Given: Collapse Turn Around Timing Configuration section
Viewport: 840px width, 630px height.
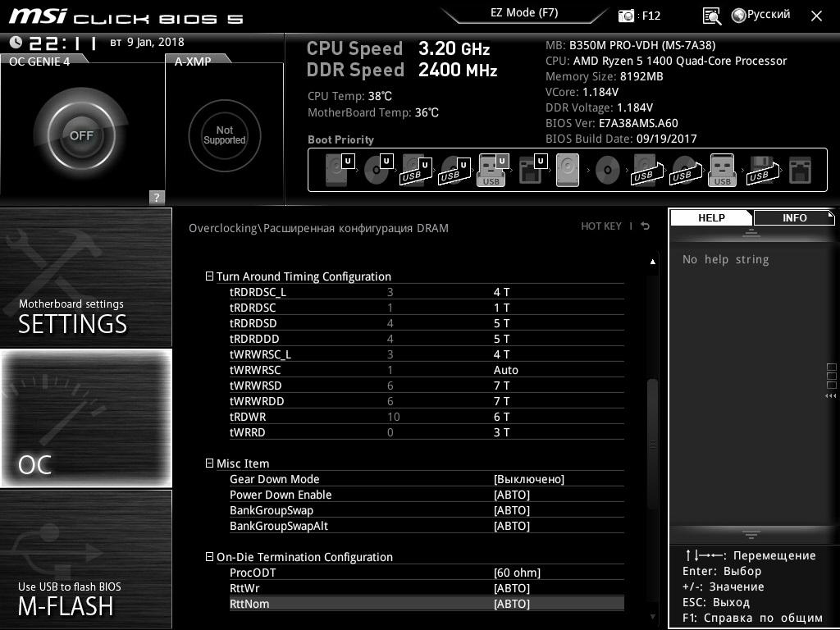Looking at the screenshot, I should click(209, 276).
